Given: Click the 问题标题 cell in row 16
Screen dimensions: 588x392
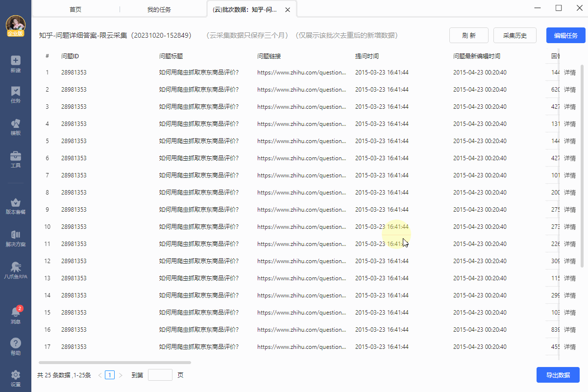Looking at the screenshot, I should 199,330.
